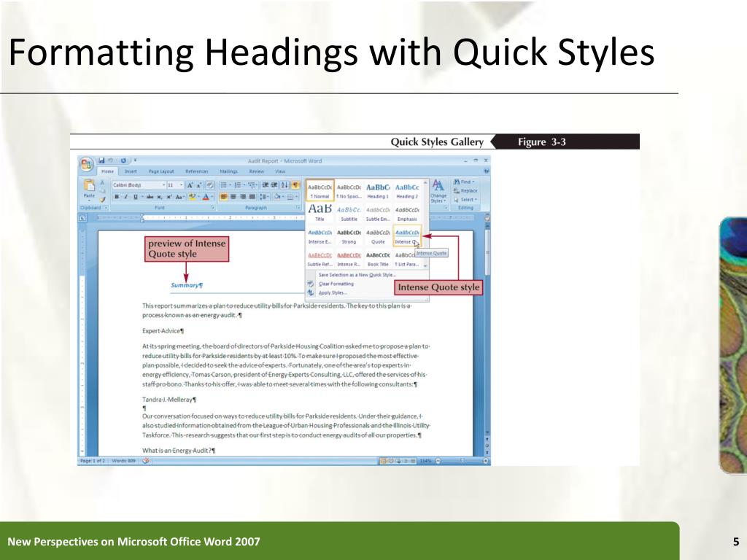Toggle Align Text Left
This screenshot has width=747, height=560.
(223, 197)
